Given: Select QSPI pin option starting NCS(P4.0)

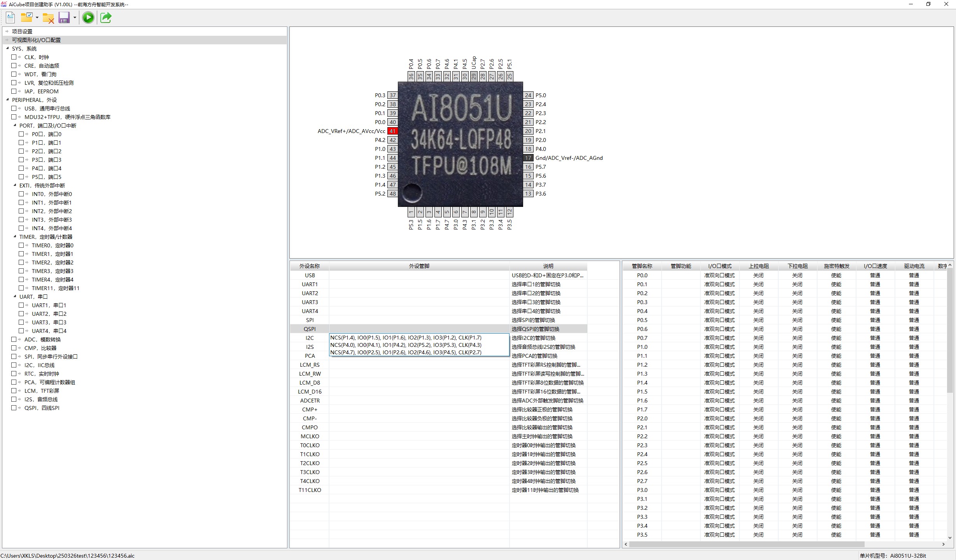Looking at the screenshot, I should pos(419,345).
